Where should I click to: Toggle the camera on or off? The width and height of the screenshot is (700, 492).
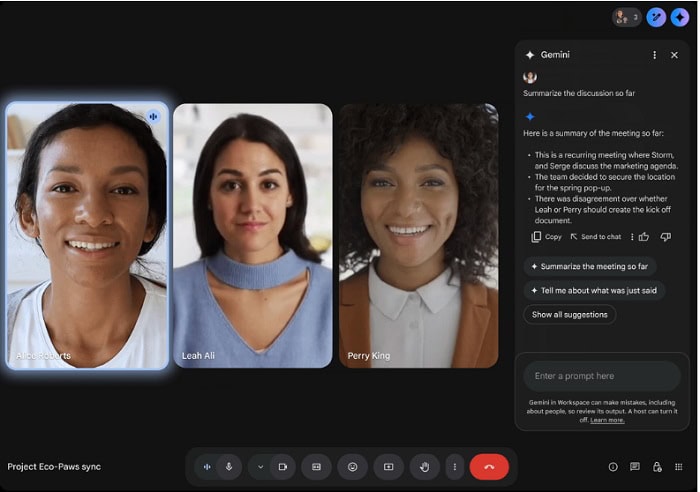click(x=282, y=467)
